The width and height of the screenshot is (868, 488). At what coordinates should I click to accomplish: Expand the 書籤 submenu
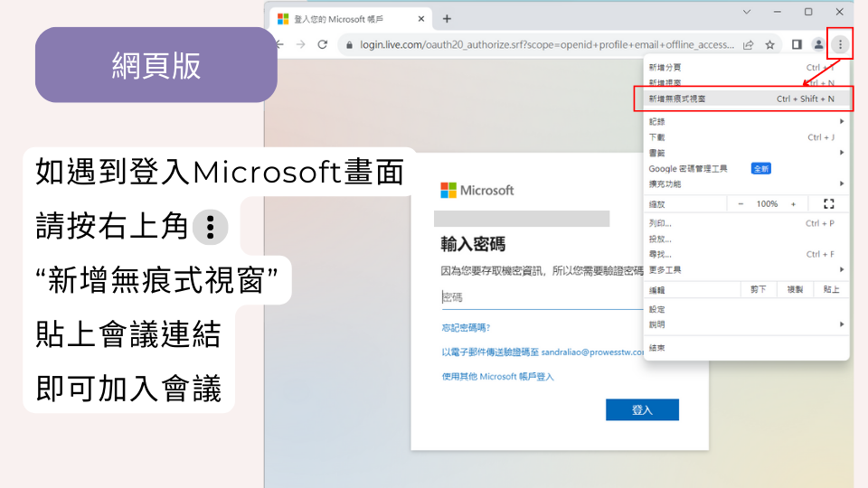(746, 153)
